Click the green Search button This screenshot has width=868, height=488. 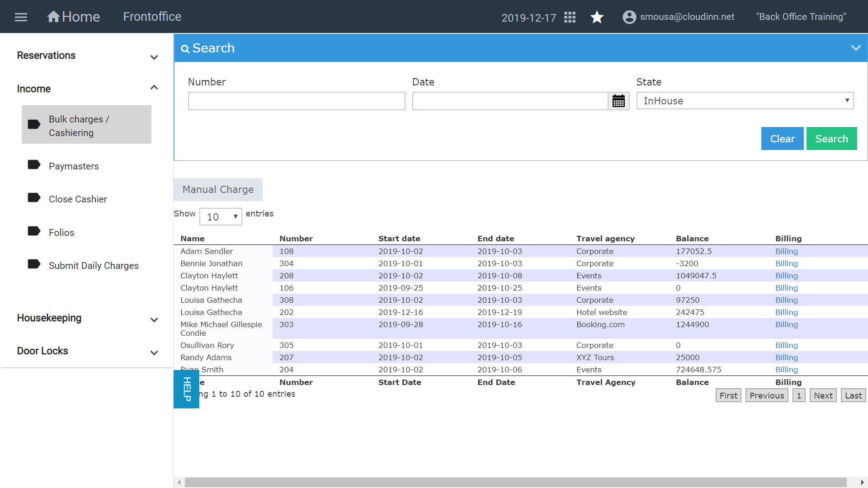pyautogui.click(x=831, y=139)
